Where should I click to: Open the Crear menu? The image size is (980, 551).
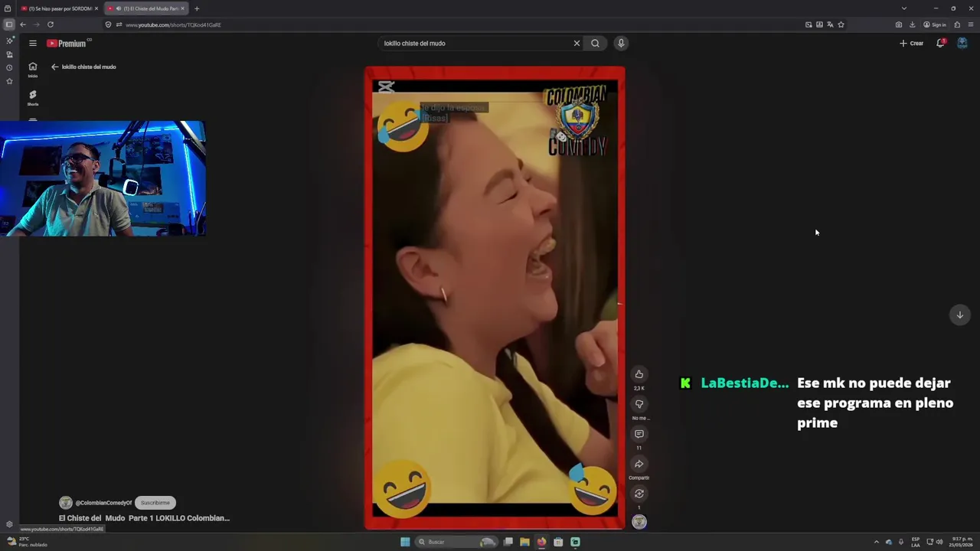pos(911,43)
